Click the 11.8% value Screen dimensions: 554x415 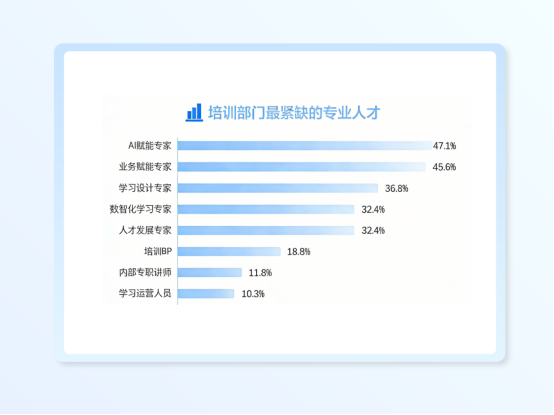click(x=260, y=273)
